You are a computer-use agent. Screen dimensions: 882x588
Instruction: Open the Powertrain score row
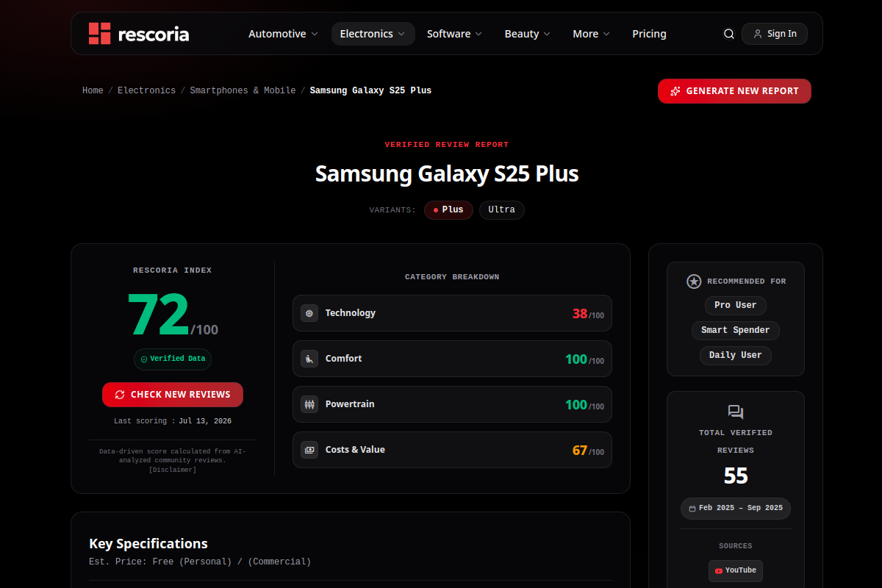452,404
